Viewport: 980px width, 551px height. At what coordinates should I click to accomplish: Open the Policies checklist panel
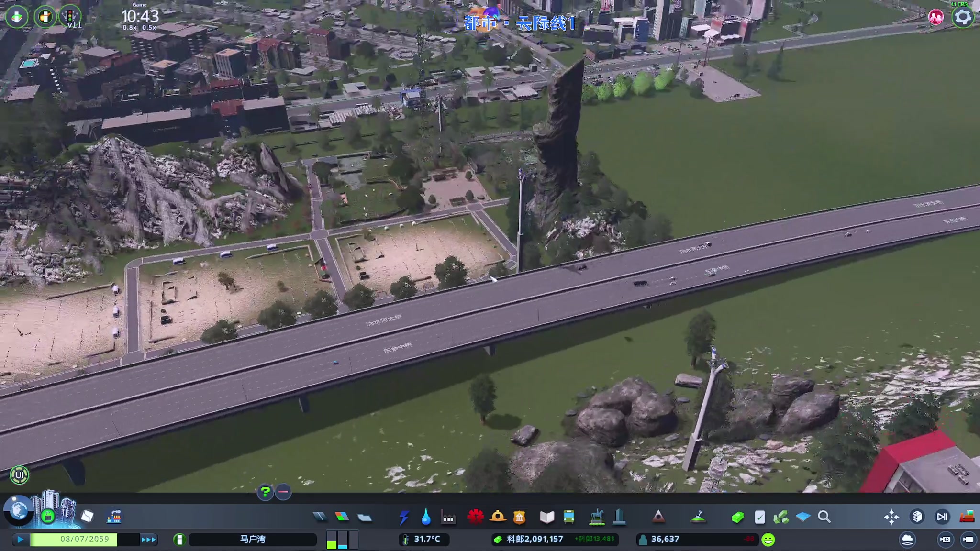[x=759, y=517]
